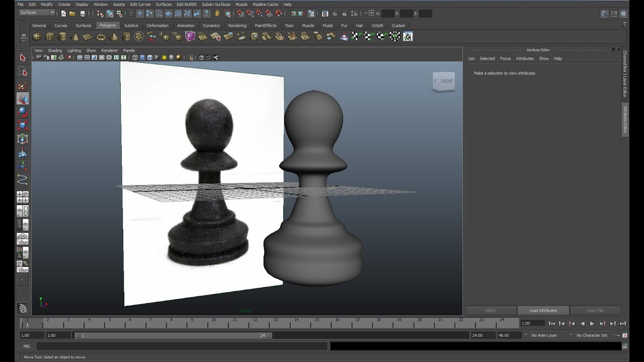Screen dimensions: 644x362
Task: Go to start of playback range
Action: click(551, 324)
